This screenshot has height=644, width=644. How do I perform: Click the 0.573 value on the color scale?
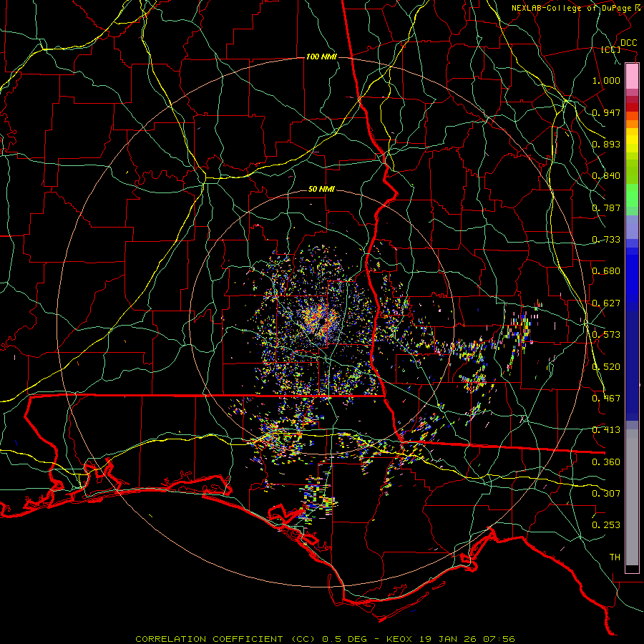pyautogui.click(x=606, y=335)
